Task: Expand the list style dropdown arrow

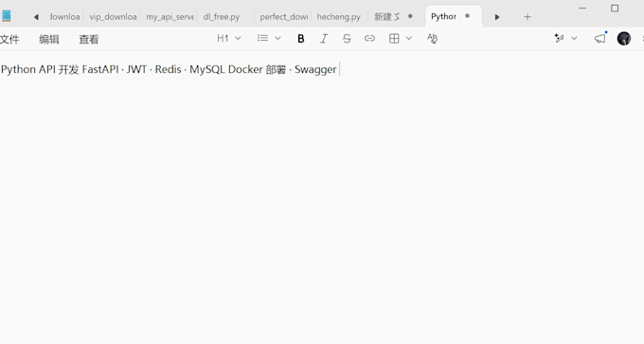Action: point(277,39)
